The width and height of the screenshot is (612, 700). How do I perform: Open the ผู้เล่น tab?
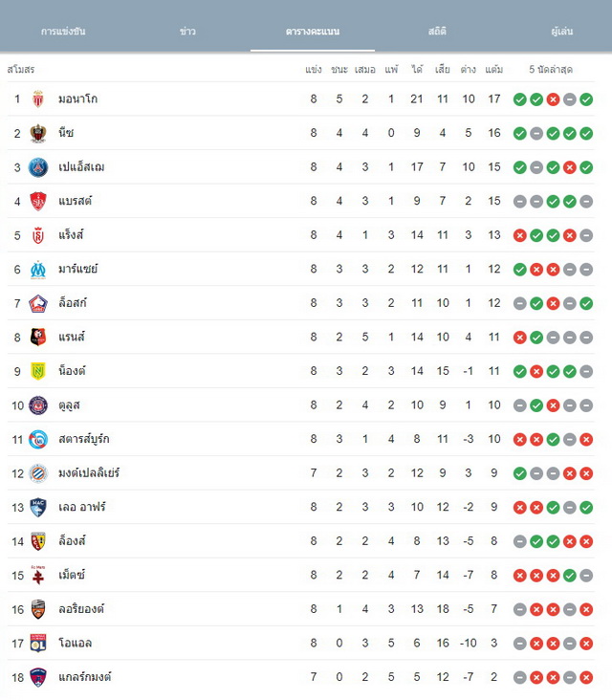pos(561,32)
